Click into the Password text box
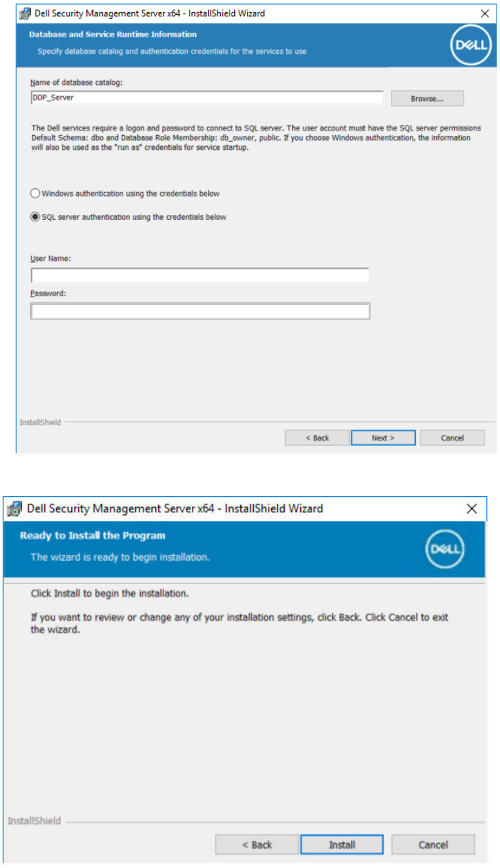Image resolution: width=500 pixels, height=868 pixels. click(x=200, y=311)
